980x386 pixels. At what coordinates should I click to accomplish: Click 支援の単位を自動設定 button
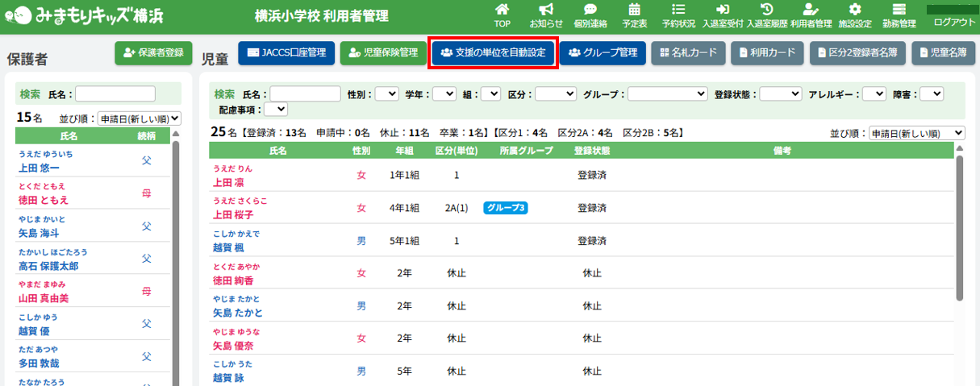493,53
